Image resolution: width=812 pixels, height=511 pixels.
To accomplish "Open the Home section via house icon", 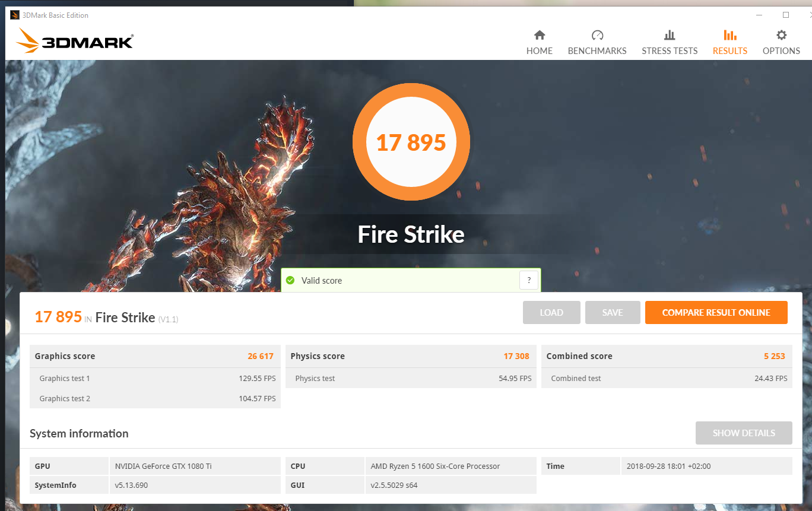I will point(539,35).
